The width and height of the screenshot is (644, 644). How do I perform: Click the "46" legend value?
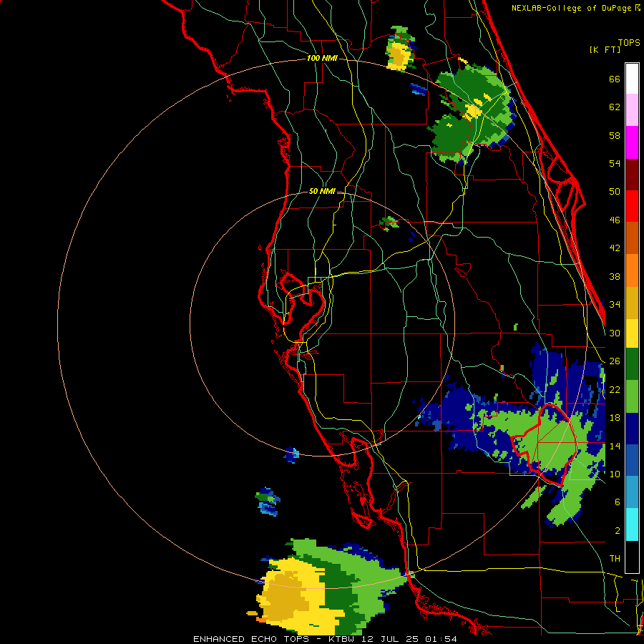click(615, 220)
